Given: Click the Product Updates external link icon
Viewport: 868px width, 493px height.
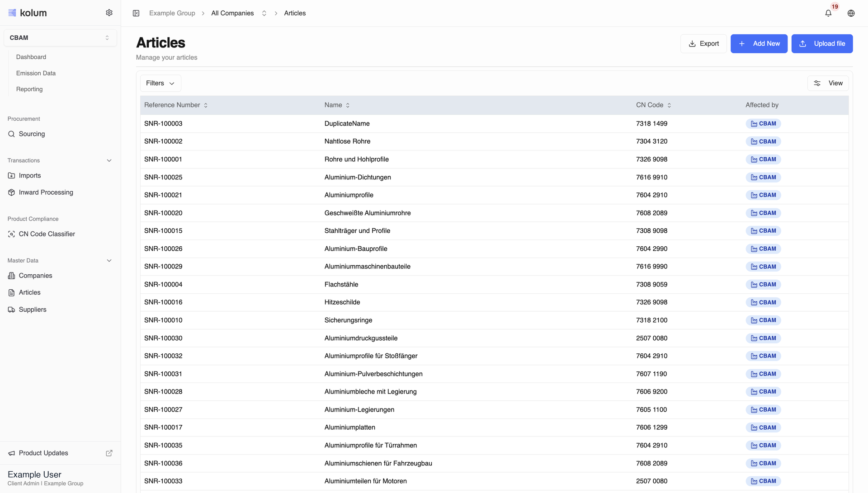Looking at the screenshot, I should click(109, 453).
